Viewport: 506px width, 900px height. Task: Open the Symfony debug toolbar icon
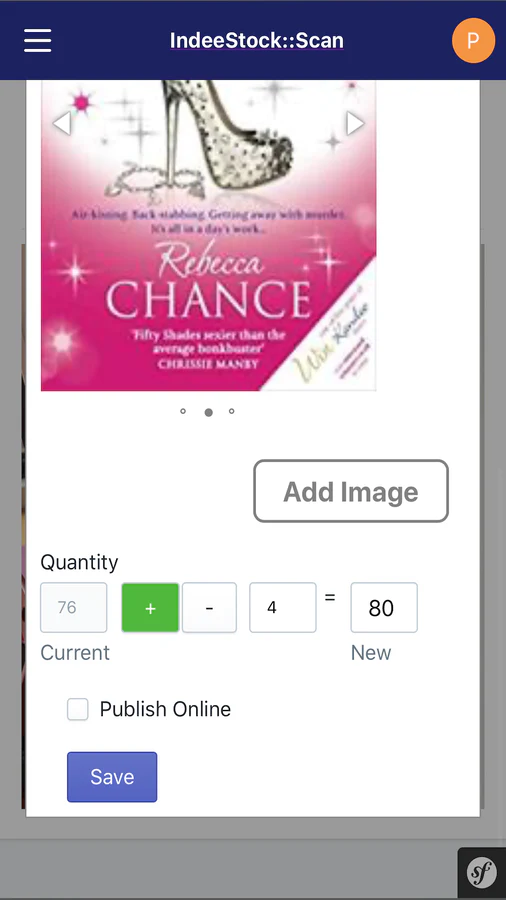tap(482, 873)
